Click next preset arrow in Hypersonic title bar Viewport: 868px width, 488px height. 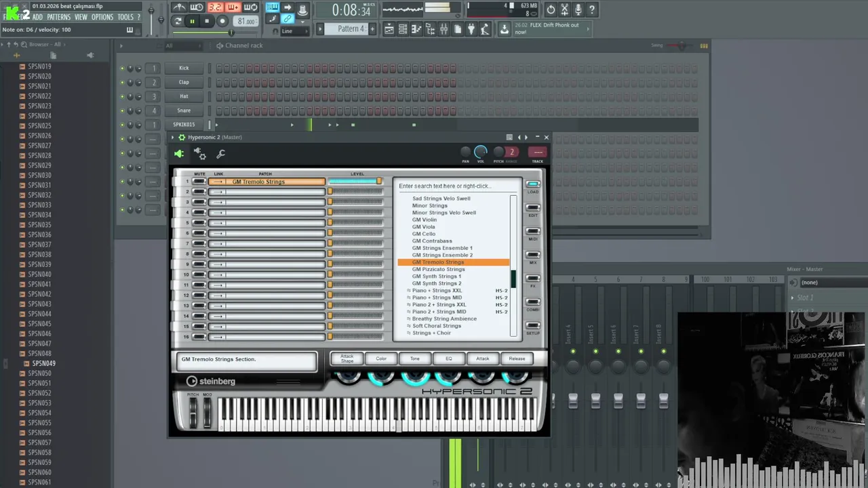click(526, 137)
